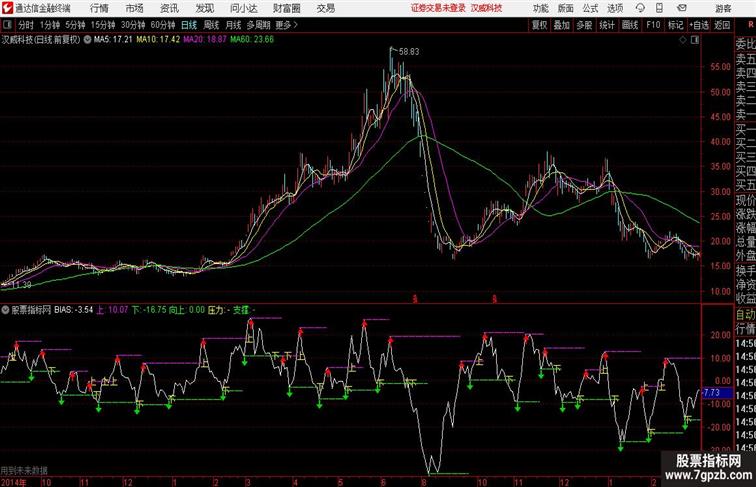Click the 叠加 overlay button
The width and height of the screenshot is (756, 487).
(x=562, y=25)
